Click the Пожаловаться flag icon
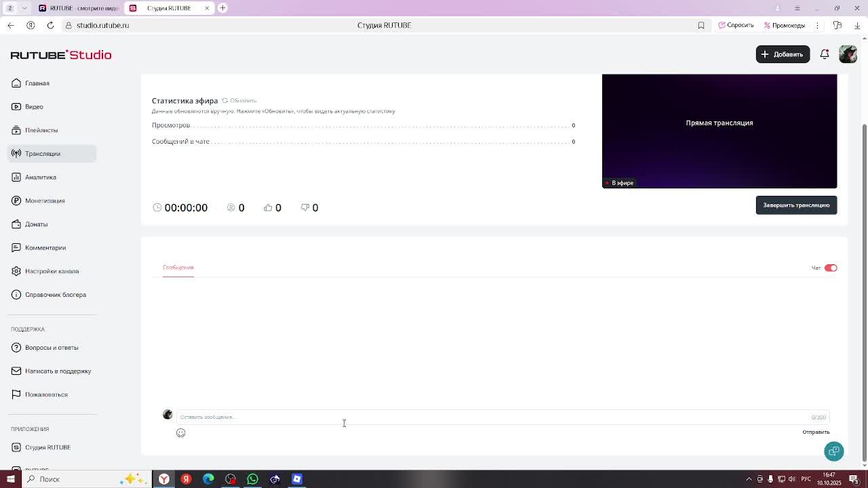Screen dimensions: 868x488 pyautogui.click(x=16, y=394)
